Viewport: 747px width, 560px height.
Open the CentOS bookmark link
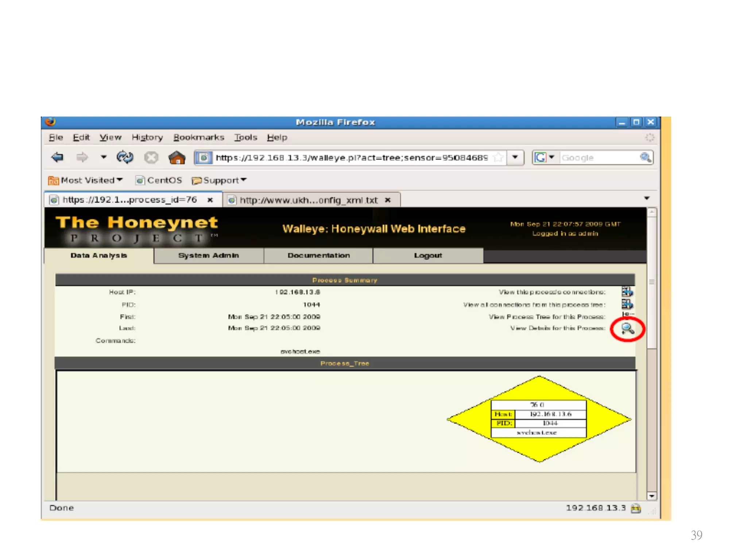point(159,180)
